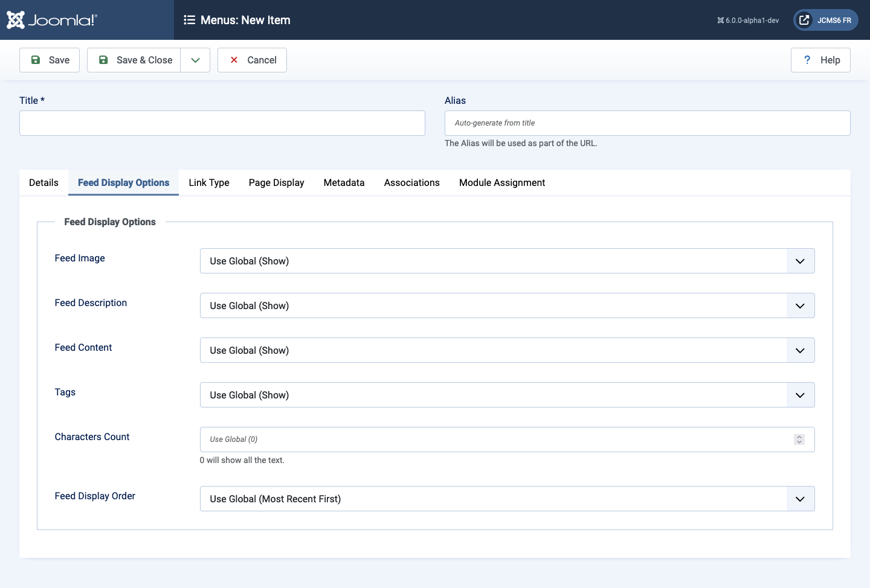Click the Menus: New Item page heading

[245, 20]
